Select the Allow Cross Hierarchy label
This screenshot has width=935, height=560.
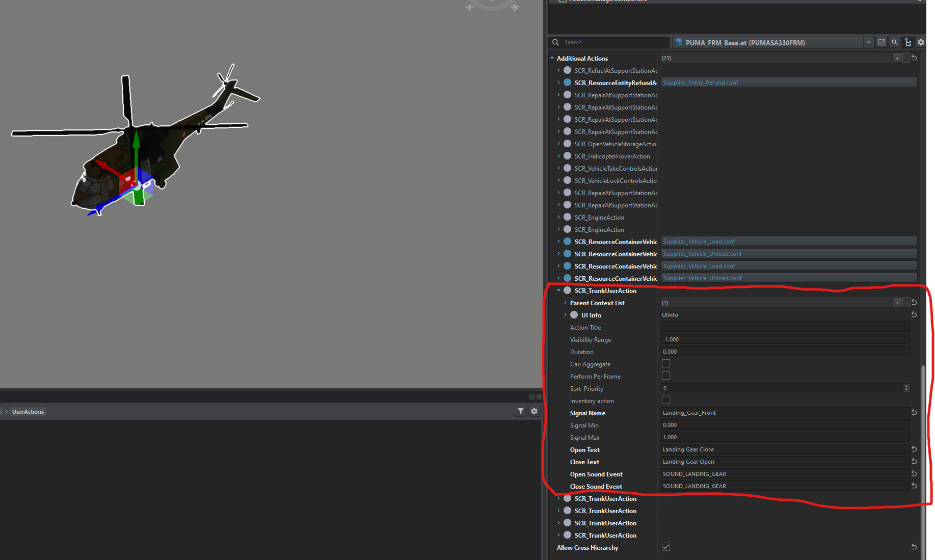(x=587, y=548)
